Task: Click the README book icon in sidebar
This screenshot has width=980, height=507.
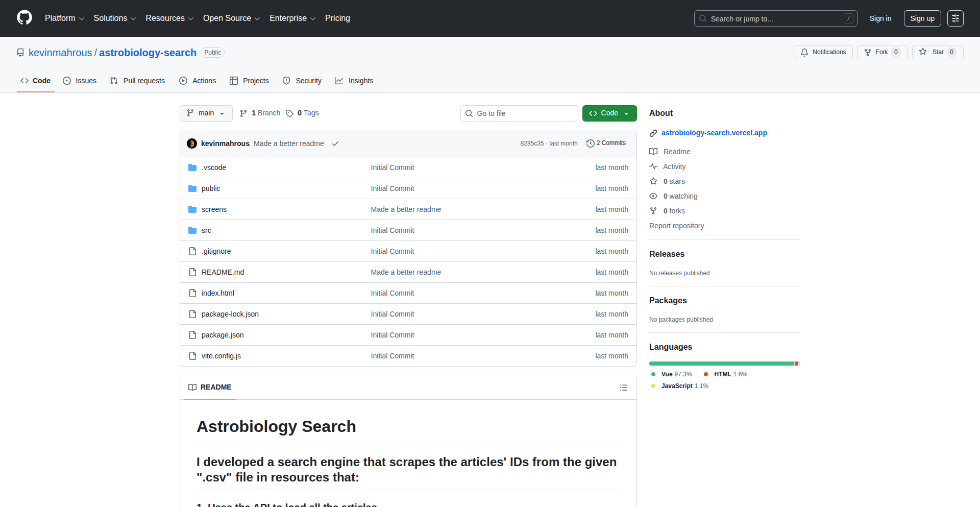Action: [x=654, y=151]
